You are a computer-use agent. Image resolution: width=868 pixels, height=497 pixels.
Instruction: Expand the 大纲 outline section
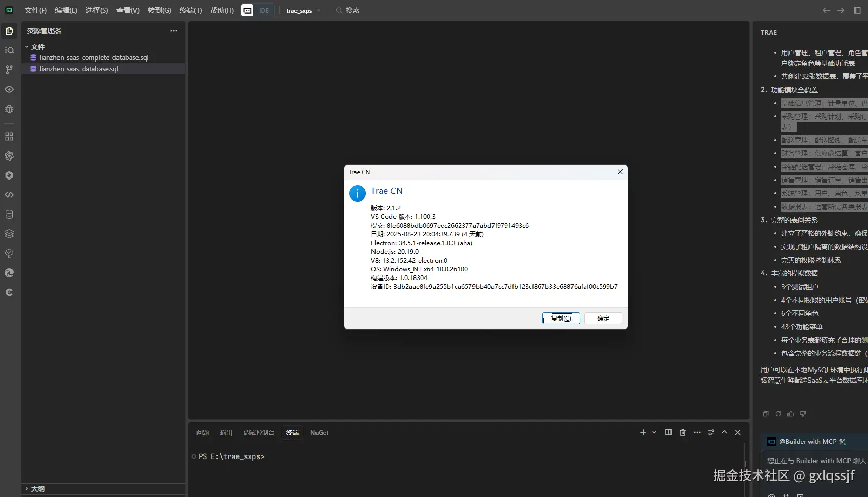click(x=27, y=489)
